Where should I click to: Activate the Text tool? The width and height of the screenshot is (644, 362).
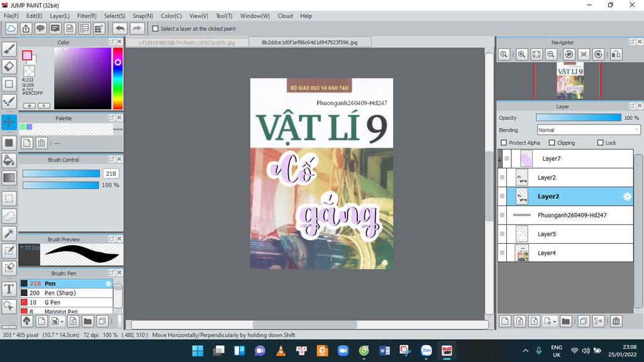9,289
